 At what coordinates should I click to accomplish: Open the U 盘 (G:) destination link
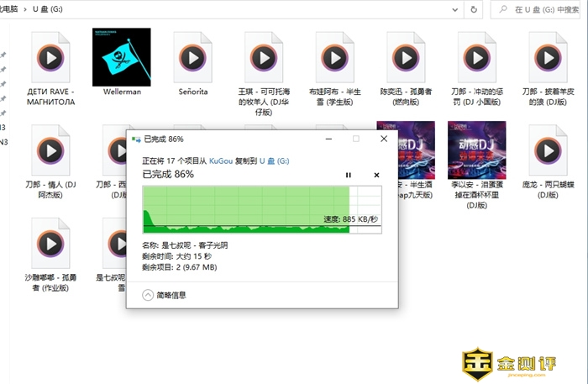pyautogui.click(x=274, y=159)
